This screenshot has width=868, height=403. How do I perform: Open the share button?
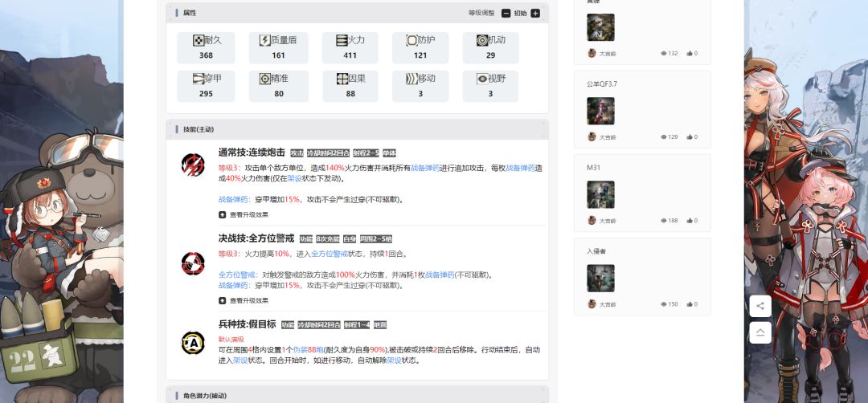pos(760,306)
